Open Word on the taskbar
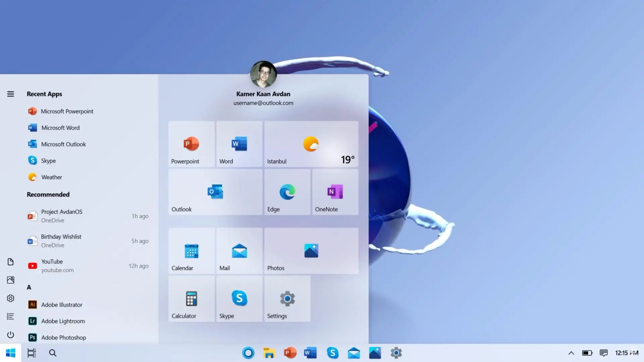This screenshot has width=644, height=362. [x=311, y=353]
